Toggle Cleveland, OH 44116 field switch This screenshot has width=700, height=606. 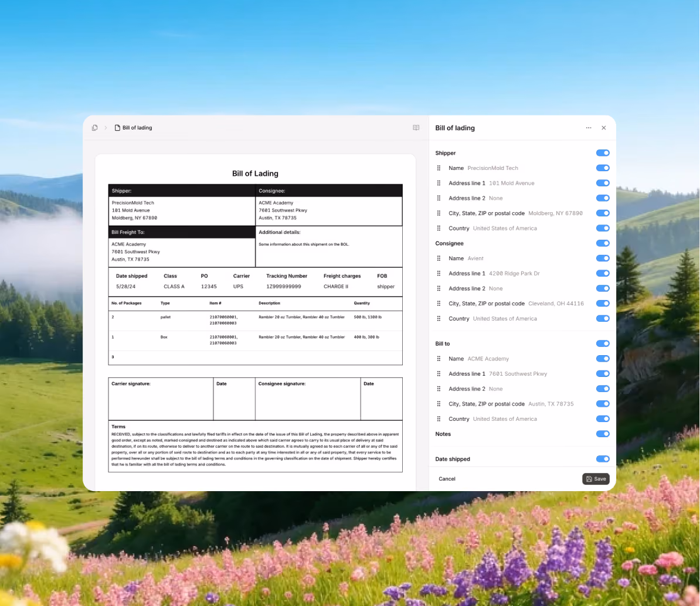pos(603,304)
